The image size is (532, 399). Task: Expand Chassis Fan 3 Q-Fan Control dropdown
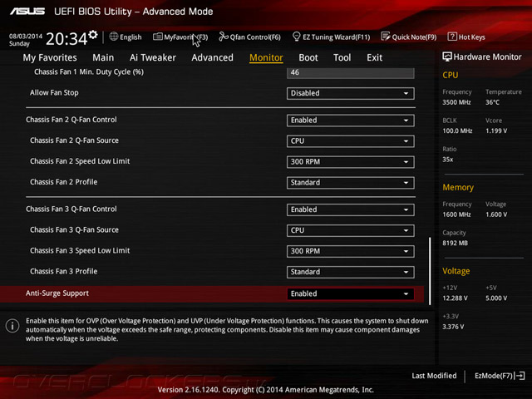[x=351, y=209]
